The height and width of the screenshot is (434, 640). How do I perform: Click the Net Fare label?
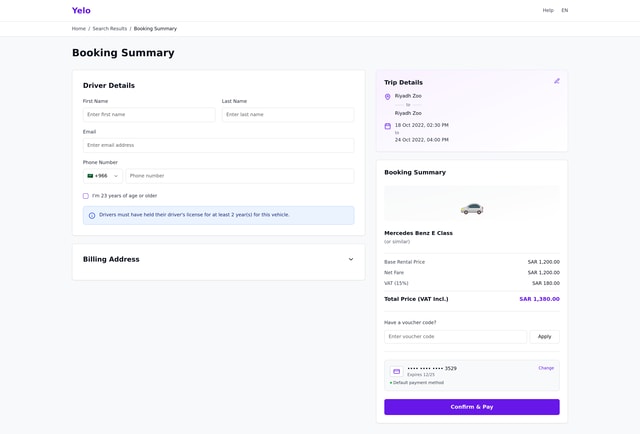point(394,273)
